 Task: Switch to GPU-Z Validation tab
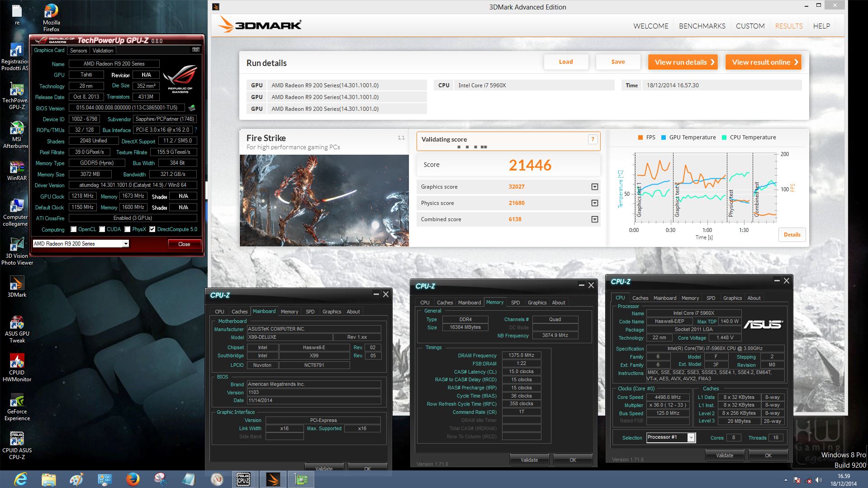[x=103, y=51]
